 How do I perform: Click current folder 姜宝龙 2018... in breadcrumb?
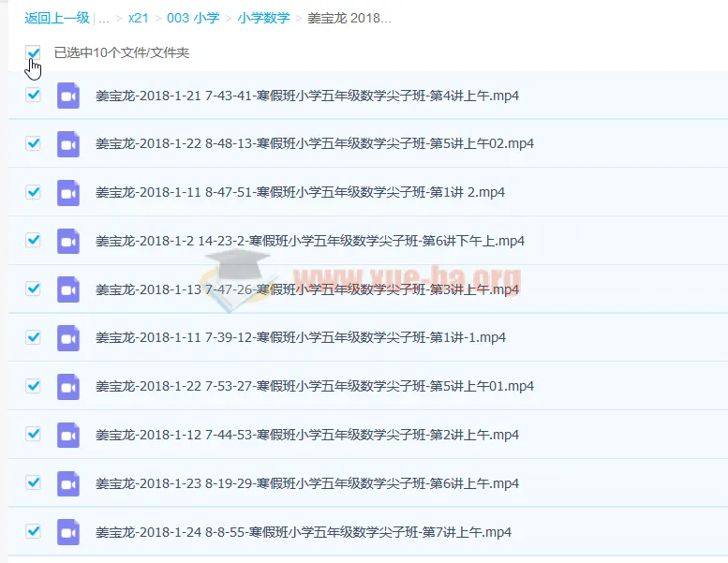tap(349, 18)
